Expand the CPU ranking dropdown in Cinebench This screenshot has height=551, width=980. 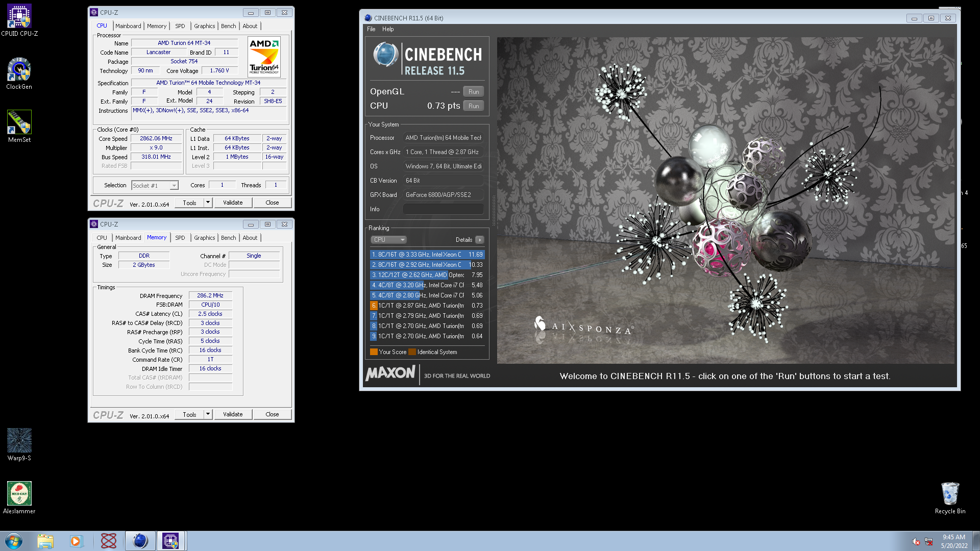coord(388,240)
